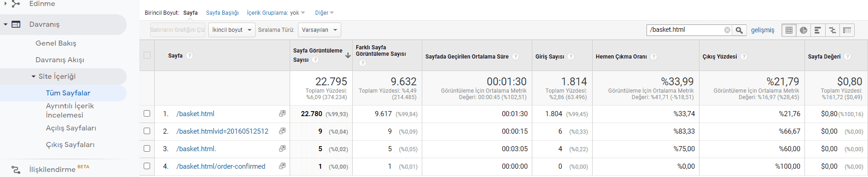The image size is (868, 177).
Task: Open the Edinme section icon
Action: [16, 4]
